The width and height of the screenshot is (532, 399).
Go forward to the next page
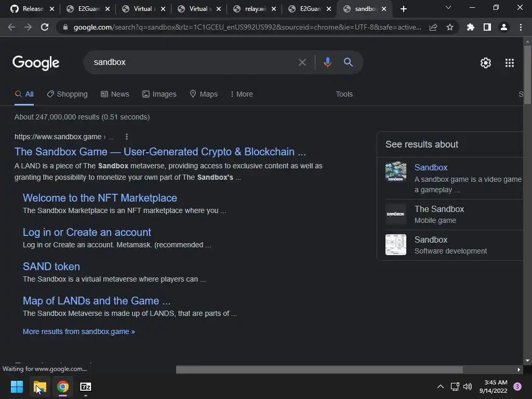(28, 27)
